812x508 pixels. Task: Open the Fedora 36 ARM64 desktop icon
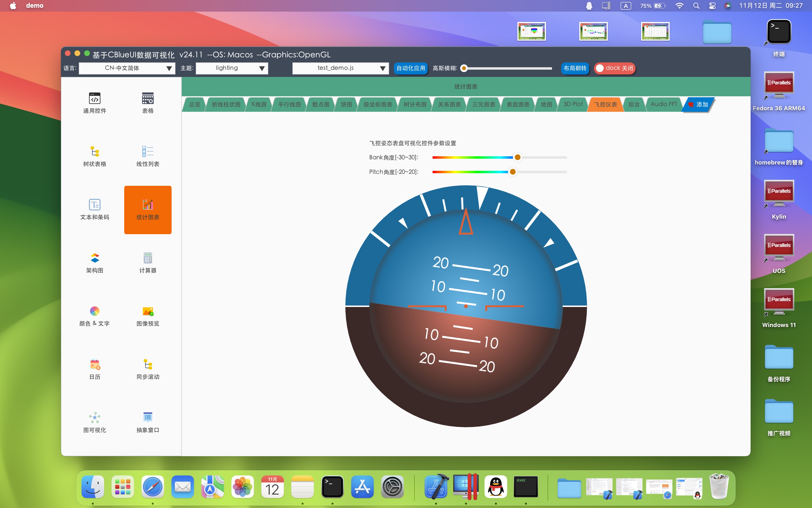[779, 91]
